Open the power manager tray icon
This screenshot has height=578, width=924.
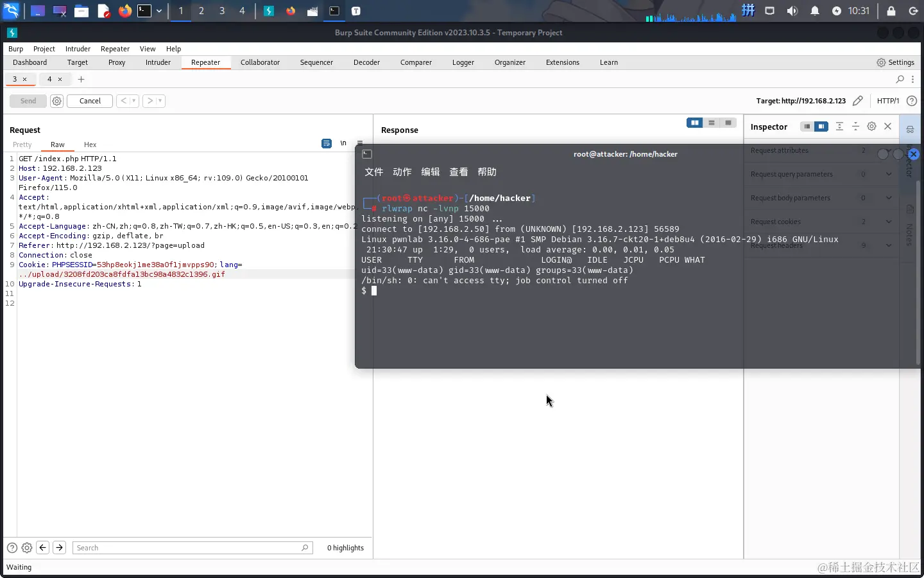pyautogui.click(x=837, y=11)
